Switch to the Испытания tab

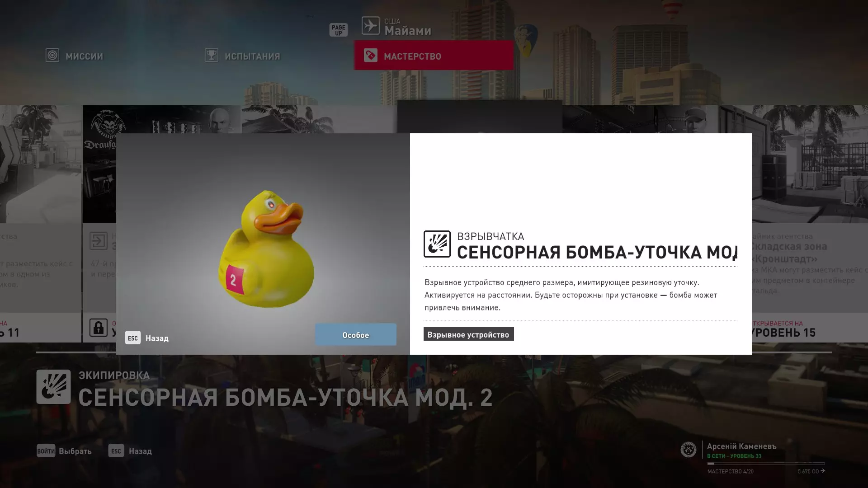[x=242, y=56]
